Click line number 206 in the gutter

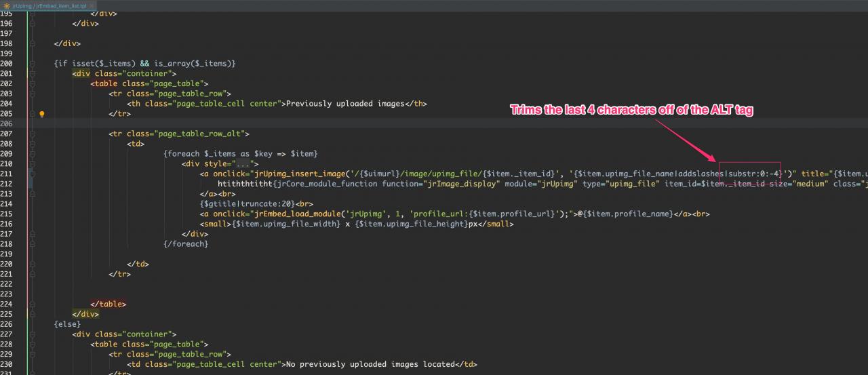pos(7,124)
